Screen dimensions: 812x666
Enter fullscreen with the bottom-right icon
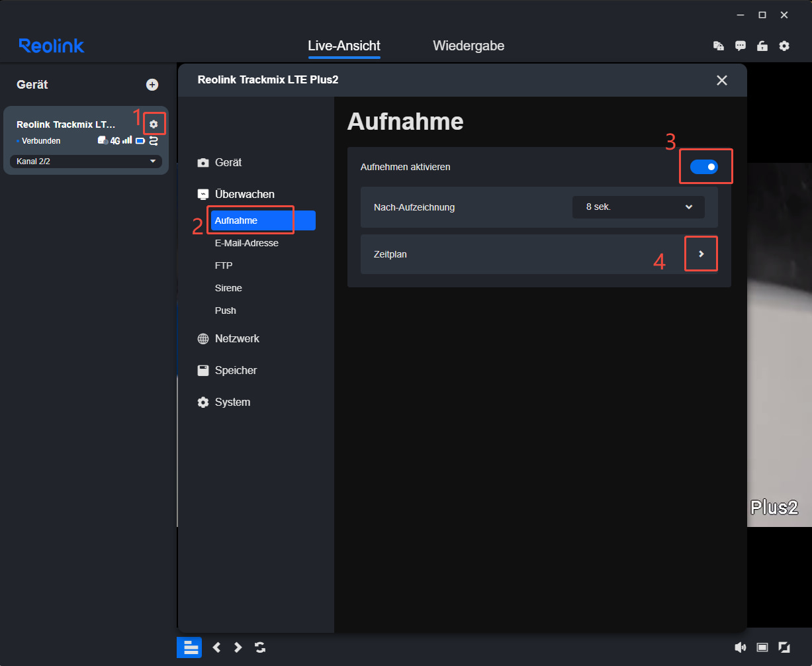click(784, 647)
